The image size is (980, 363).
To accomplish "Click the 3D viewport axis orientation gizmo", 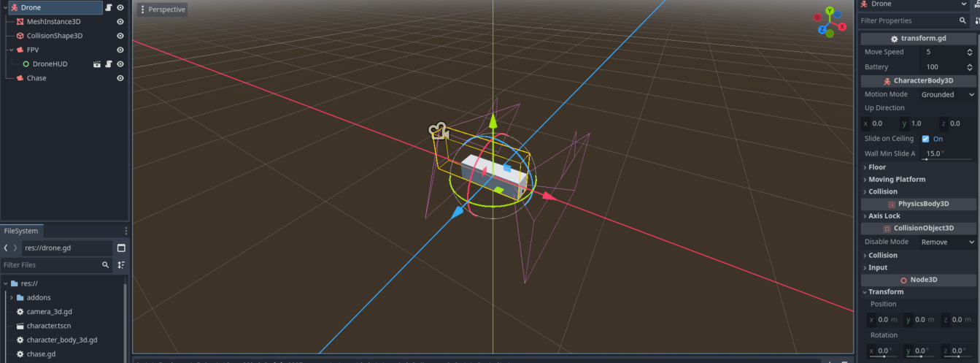I will tap(830, 23).
